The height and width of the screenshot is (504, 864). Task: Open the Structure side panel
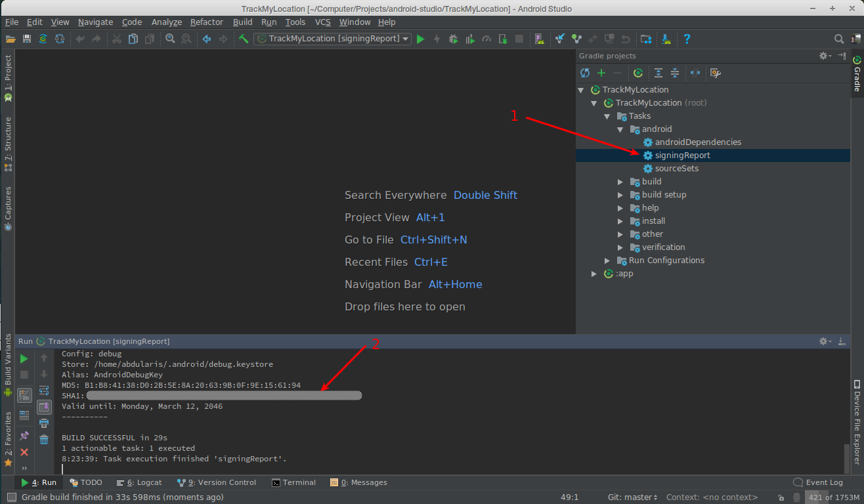click(8, 144)
